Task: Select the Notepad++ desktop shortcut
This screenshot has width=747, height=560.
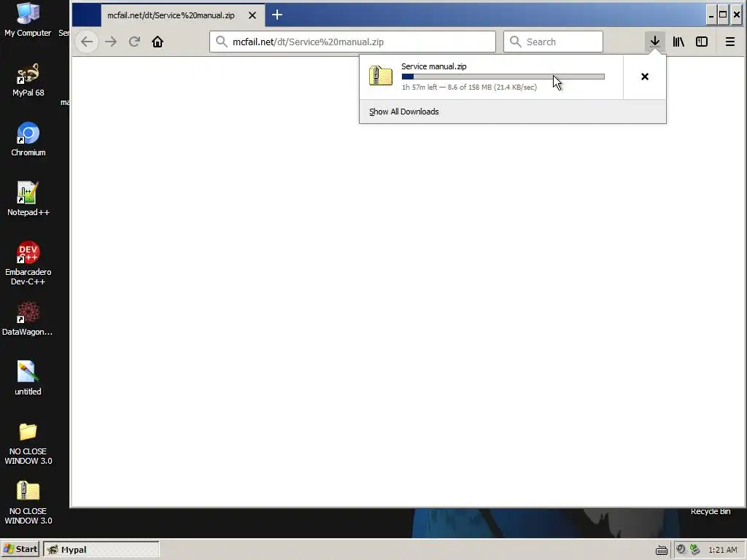Action: point(28,199)
